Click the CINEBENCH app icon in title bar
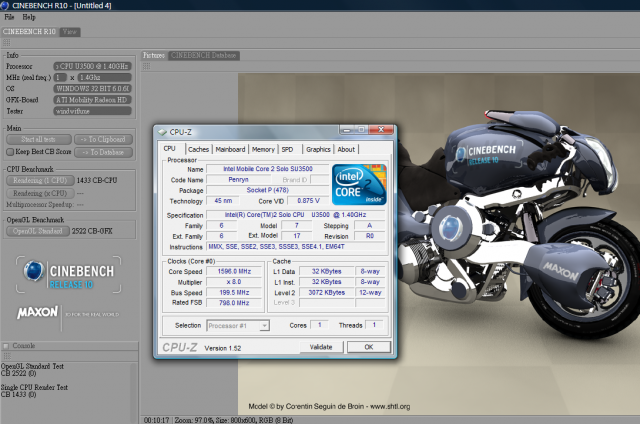This screenshot has height=424, width=640. [4, 5]
